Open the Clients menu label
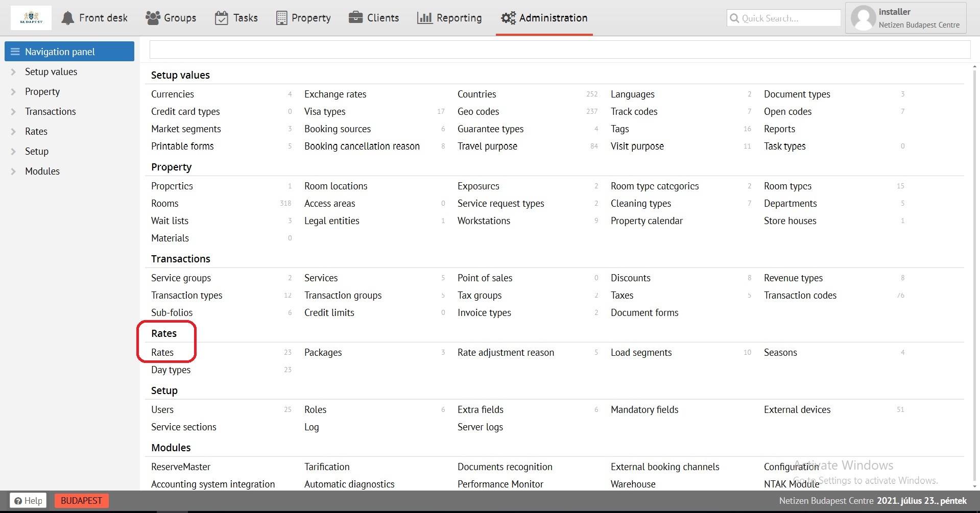This screenshot has height=513, width=980. pyautogui.click(x=383, y=18)
